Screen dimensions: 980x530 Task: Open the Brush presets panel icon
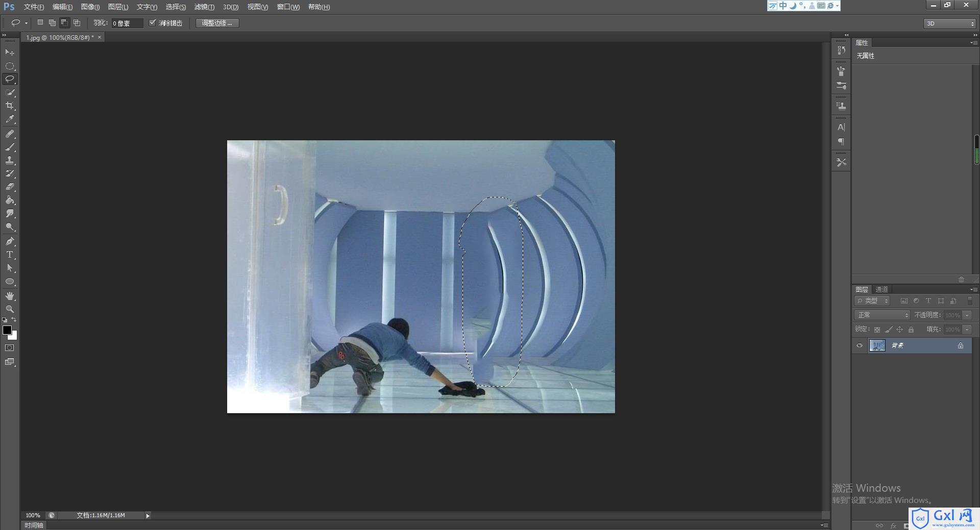tap(841, 86)
